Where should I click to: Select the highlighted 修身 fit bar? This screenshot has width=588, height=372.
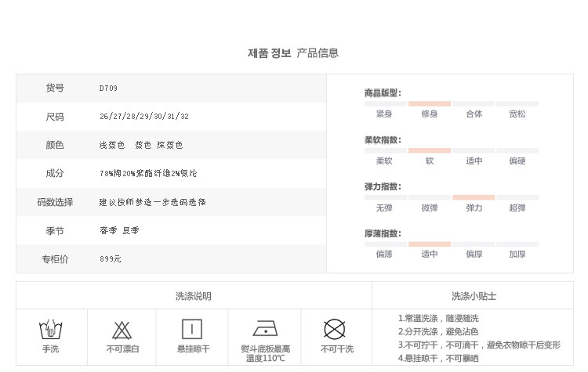430,104
